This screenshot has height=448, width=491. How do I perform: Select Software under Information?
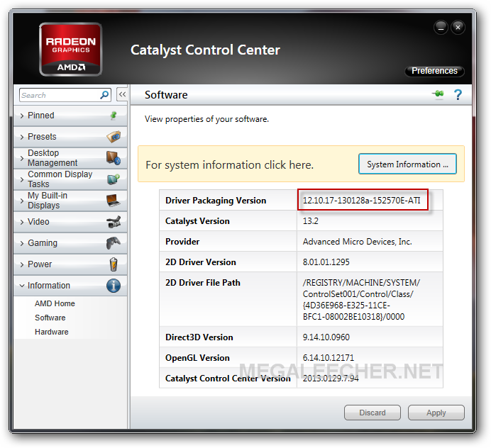click(x=50, y=318)
